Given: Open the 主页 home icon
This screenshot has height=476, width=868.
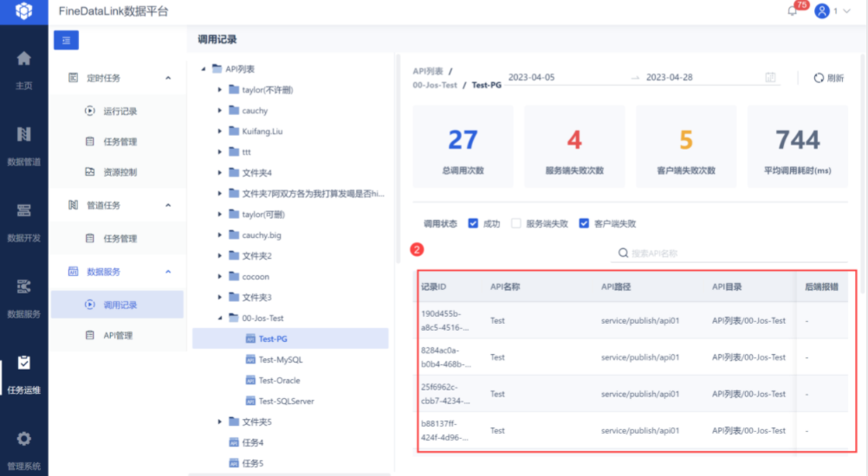Looking at the screenshot, I should coord(23,58).
